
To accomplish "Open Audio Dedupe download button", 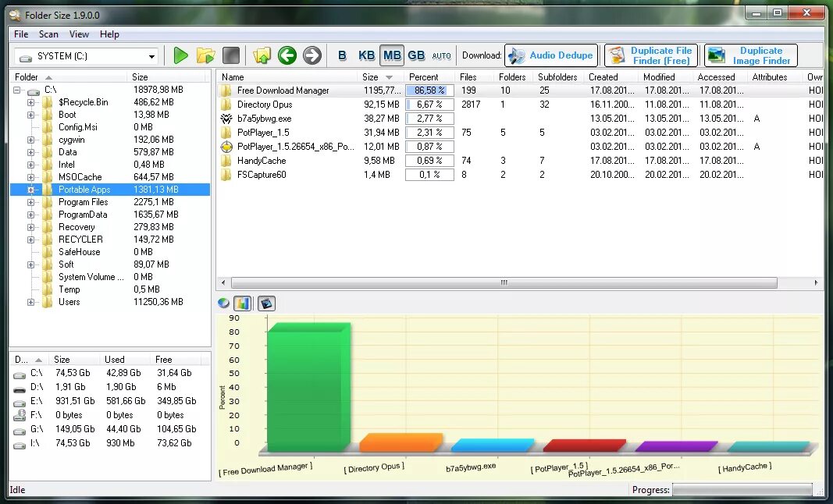I will click(551, 55).
